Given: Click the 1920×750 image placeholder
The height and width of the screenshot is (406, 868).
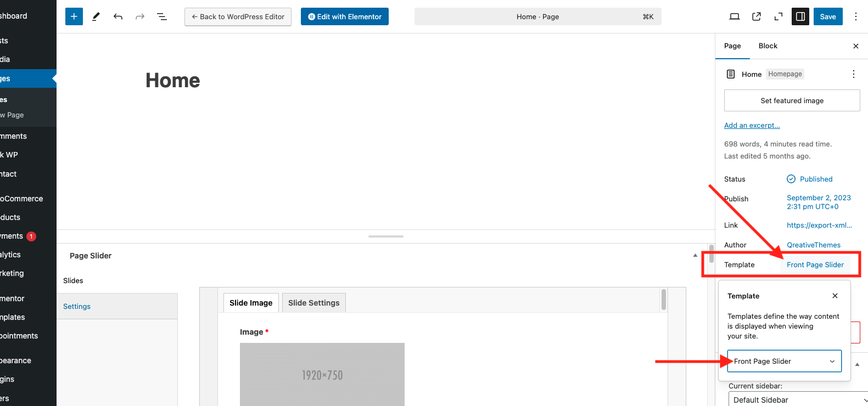Looking at the screenshot, I should (322, 375).
